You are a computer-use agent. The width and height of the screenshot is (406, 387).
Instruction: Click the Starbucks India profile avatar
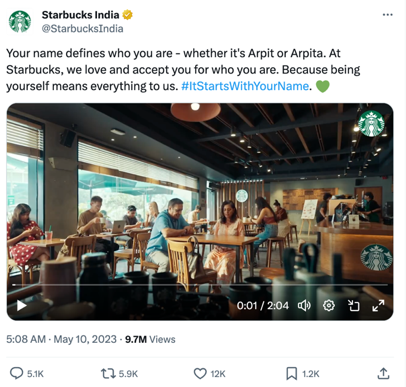click(20, 22)
